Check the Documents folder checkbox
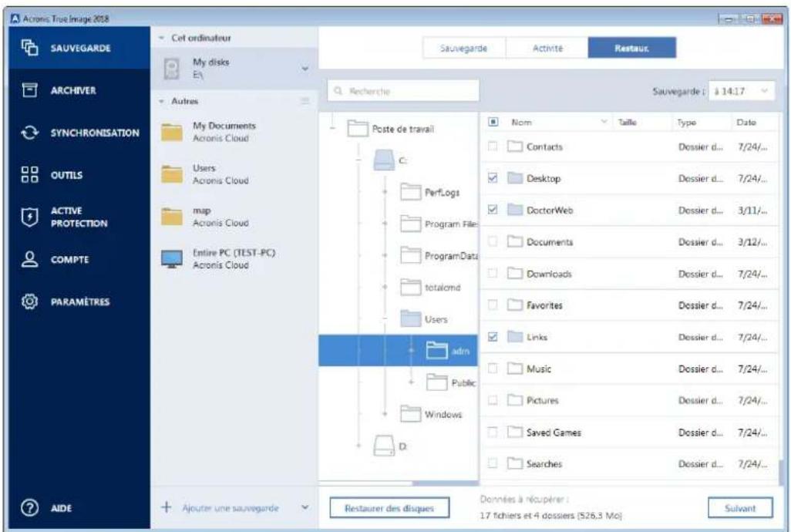Screen dimensions: 791x532 493,241
